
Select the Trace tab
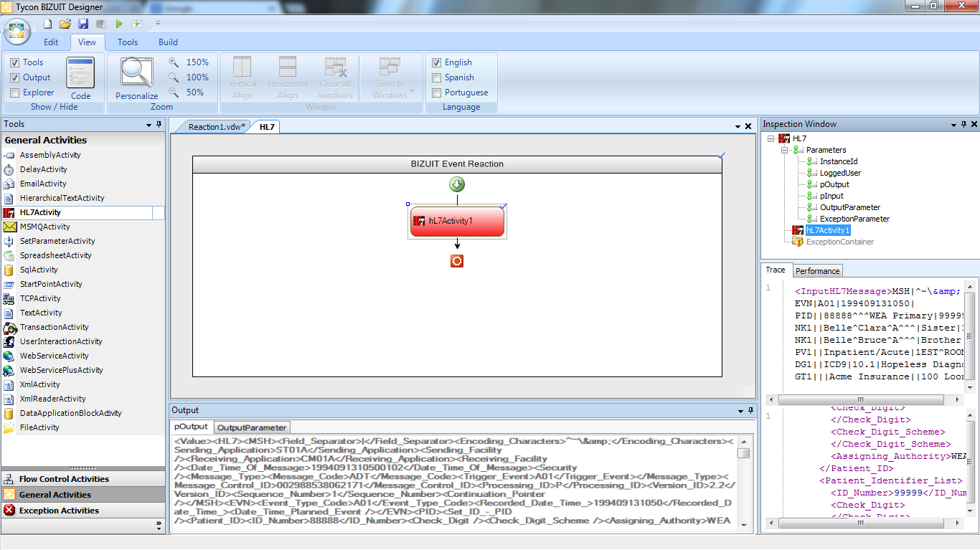coord(776,270)
